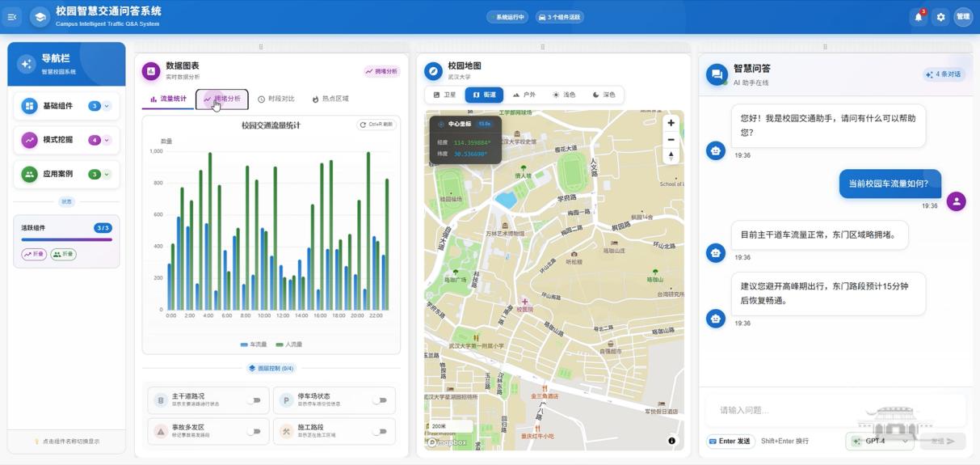This screenshot has height=465, width=980.
Task: Open the map attribution info icon
Action: (671, 441)
